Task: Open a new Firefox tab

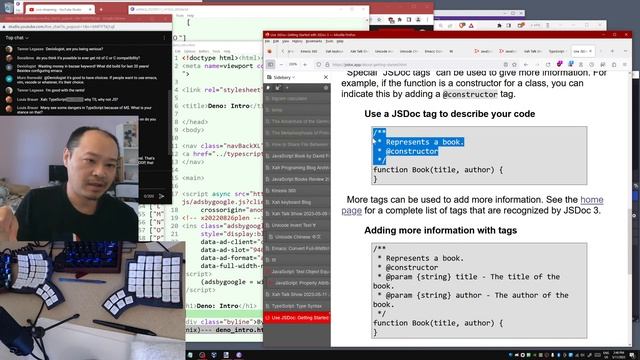Action: (612, 51)
